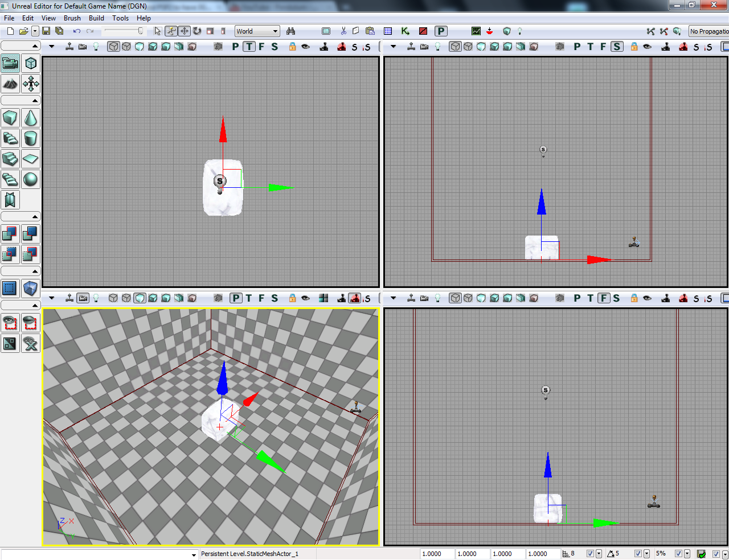Toggle the rotation grid snap checkbox
This screenshot has width=729, height=560.
(x=638, y=553)
